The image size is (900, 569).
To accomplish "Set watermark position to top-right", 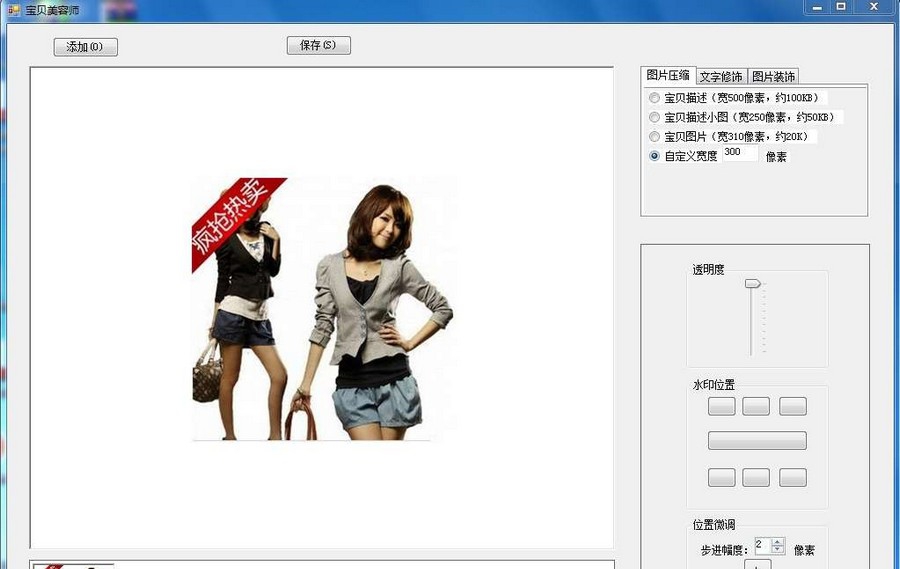I will [x=793, y=406].
